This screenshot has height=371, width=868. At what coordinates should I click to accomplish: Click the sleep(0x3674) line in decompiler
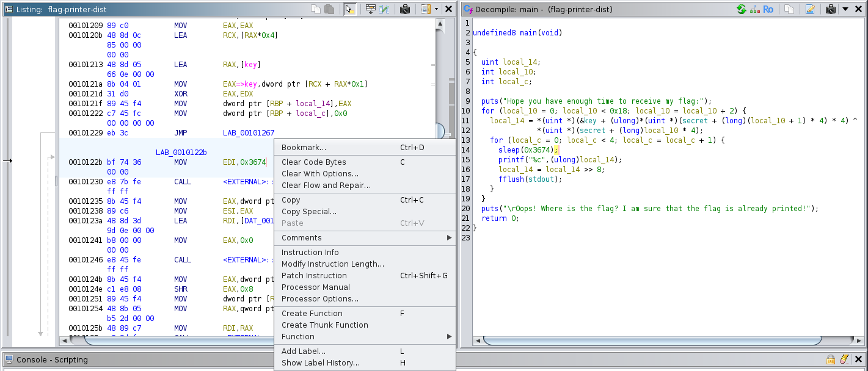[527, 150]
